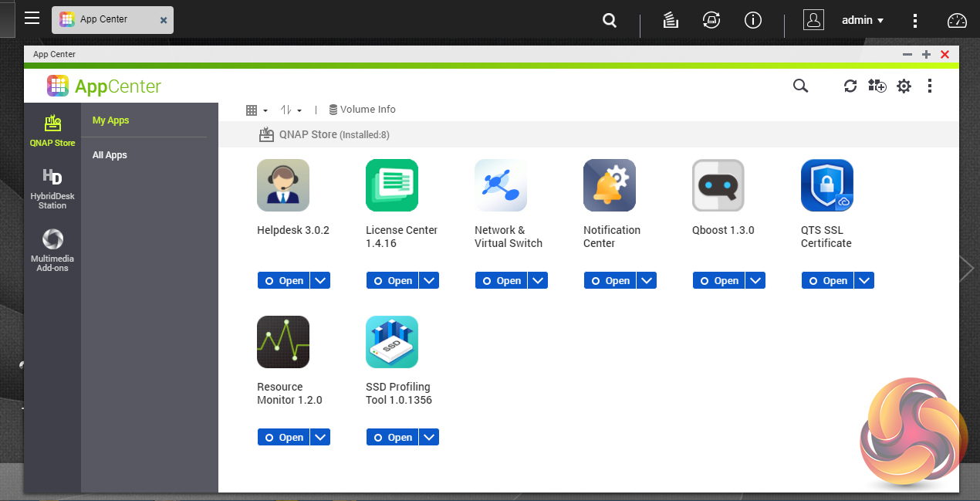
Task: Open the sort order dropdown
Action: pyautogui.click(x=291, y=110)
